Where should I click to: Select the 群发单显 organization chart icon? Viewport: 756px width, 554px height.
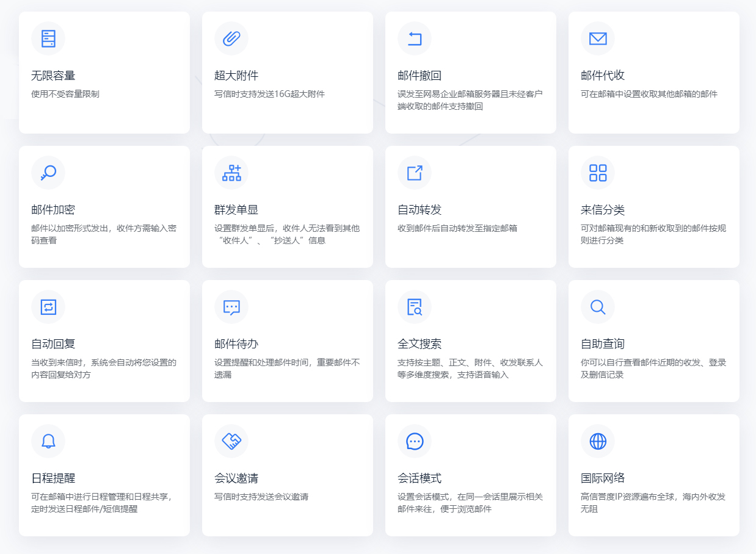pos(231,173)
